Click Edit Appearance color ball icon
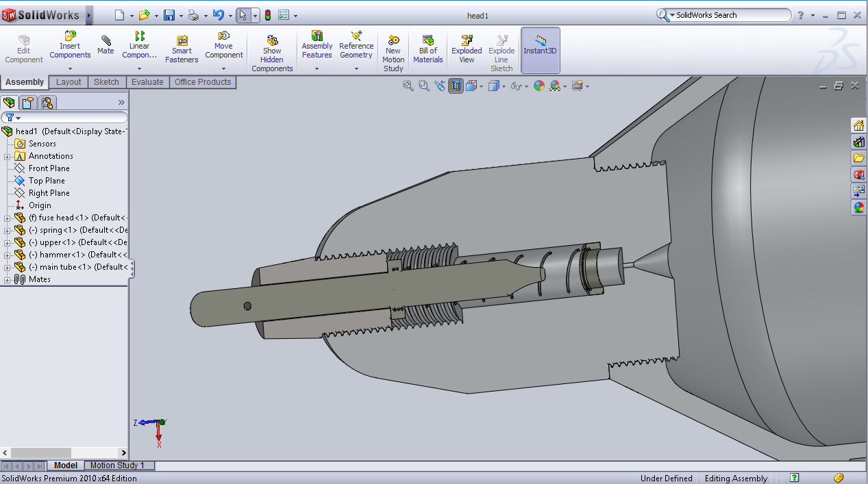The width and height of the screenshot is (868, 484). (x=539, y=86)
